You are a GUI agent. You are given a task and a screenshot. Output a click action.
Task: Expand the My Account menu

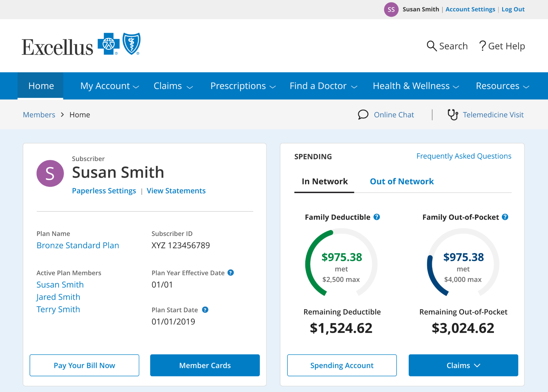tap(110, 86)
